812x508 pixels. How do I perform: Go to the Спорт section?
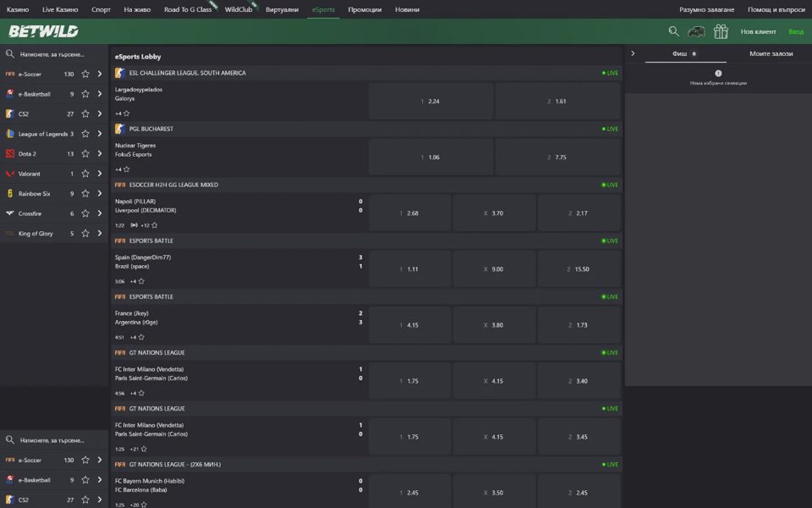coord(101,9)
